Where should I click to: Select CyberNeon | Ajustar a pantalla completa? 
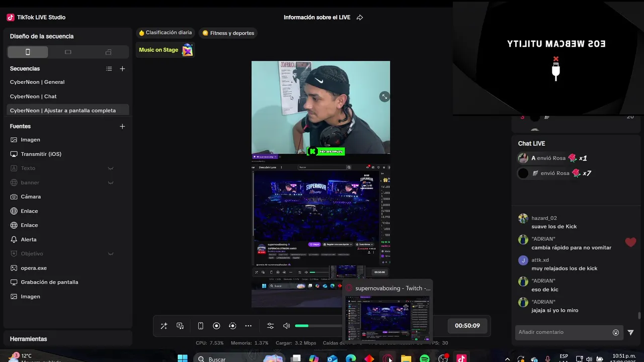click(68, 110)
